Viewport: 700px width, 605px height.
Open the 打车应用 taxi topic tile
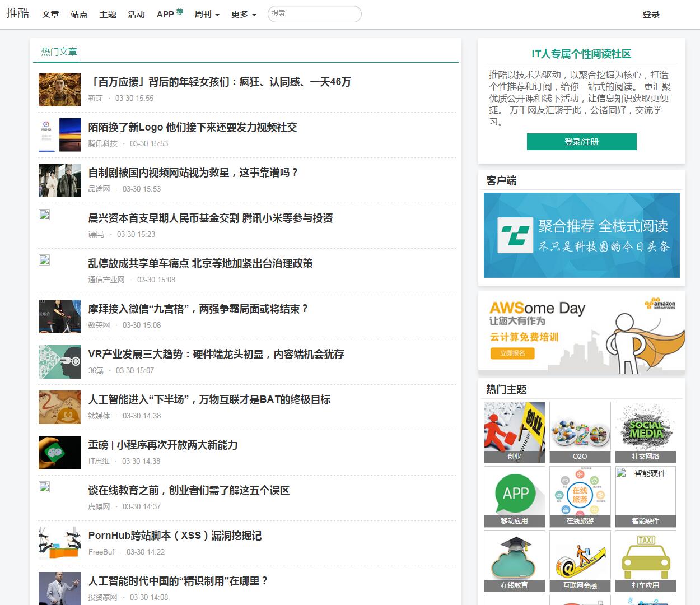[645, 561]
